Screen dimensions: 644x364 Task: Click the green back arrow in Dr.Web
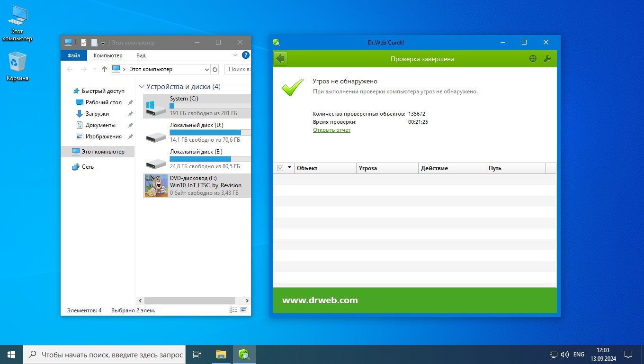coord(280,59)
